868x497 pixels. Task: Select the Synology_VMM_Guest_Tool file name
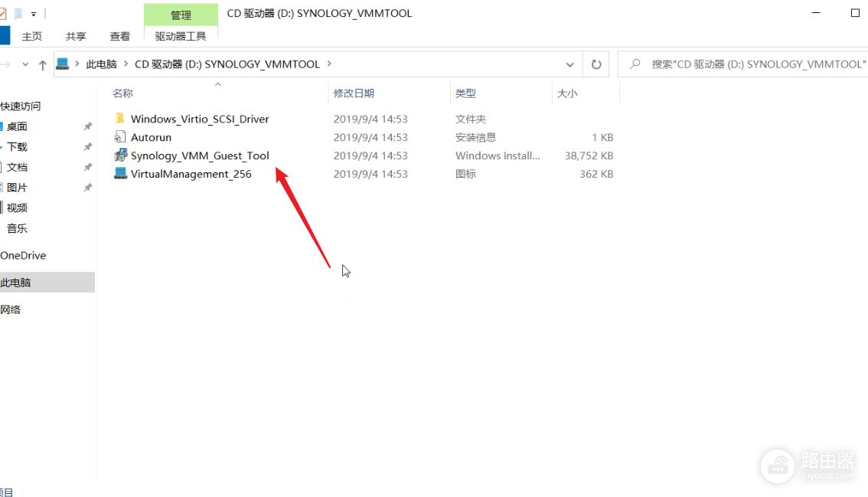200,155
